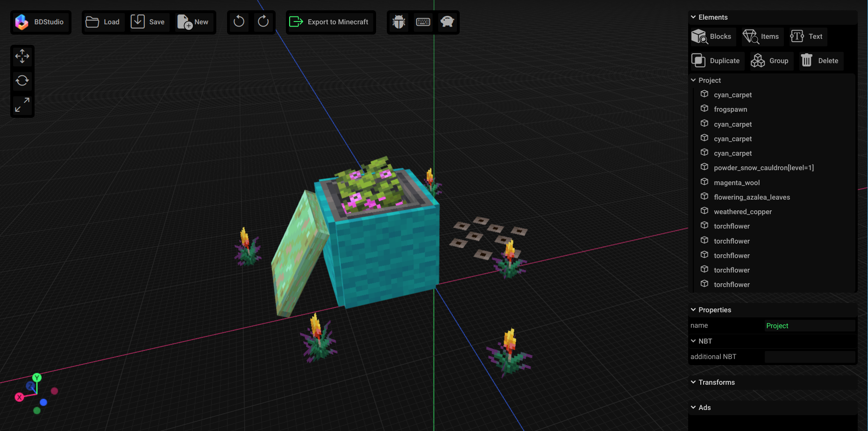The width and height of the screenshot is (868, 431).
Task: Show keyboard shortcuts icon
Action: [x=423, y=22]
